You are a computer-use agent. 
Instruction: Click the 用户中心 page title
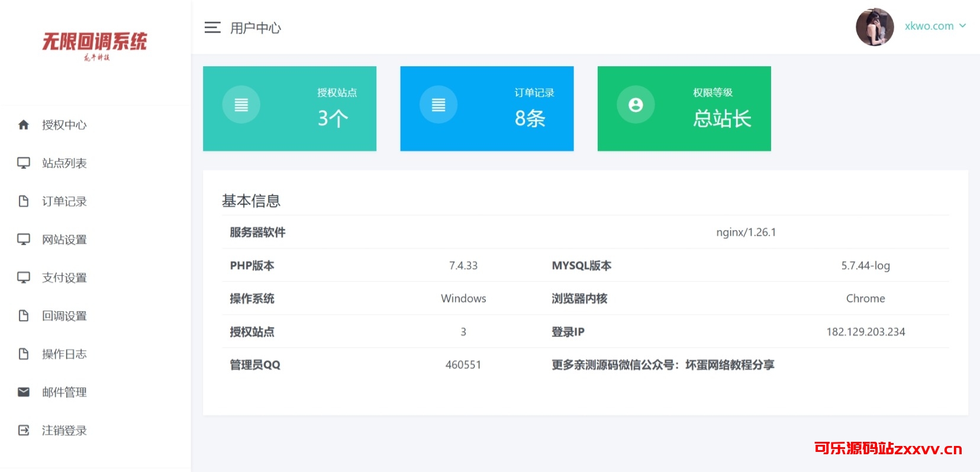click(256, 28)
